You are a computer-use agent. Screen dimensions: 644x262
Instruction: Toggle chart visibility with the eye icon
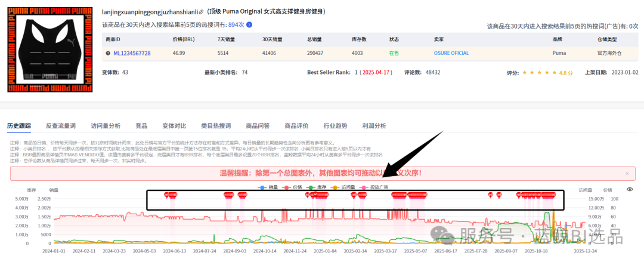click(x=630, y=189)
